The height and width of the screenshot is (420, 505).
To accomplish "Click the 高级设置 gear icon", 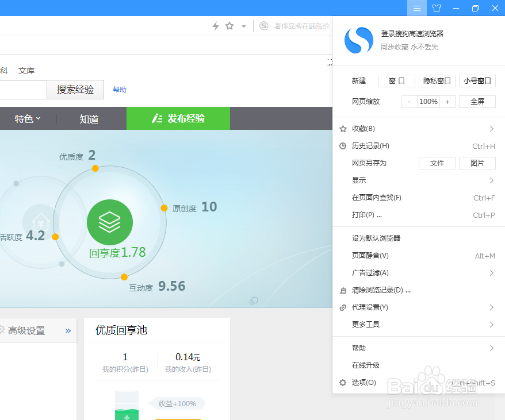I will click(2, 330).
